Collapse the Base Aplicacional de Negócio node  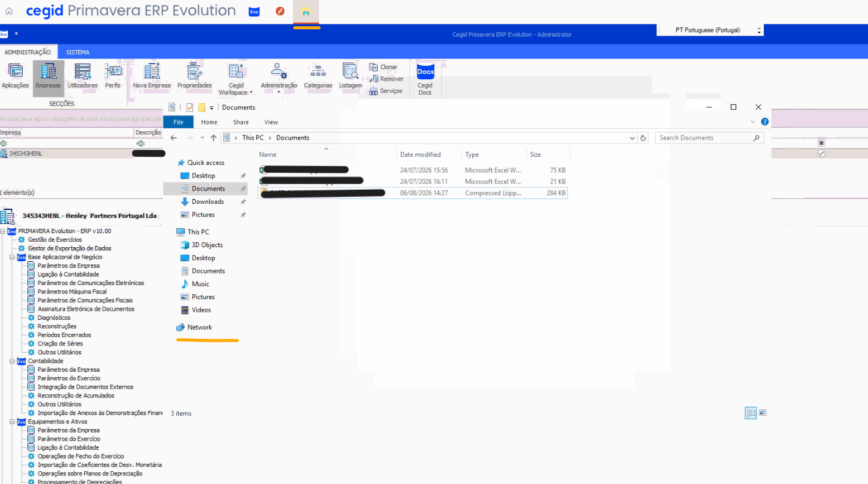pos(12,257)
